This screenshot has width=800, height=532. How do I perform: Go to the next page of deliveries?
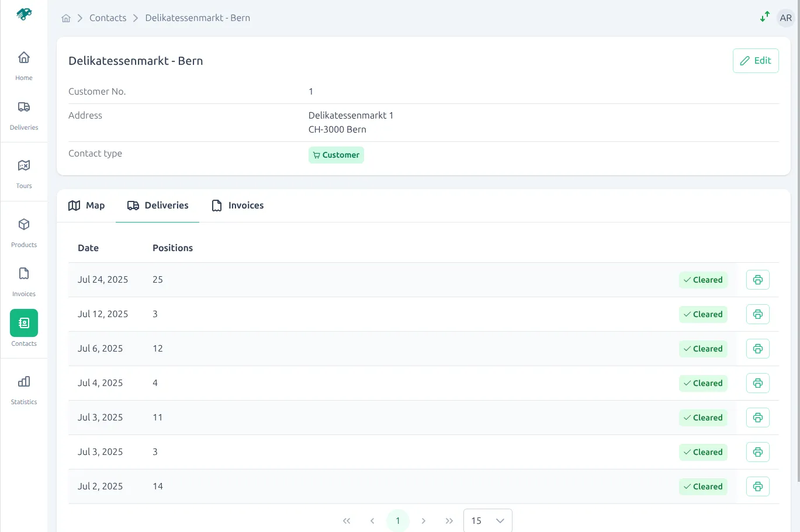coord(423,520)
